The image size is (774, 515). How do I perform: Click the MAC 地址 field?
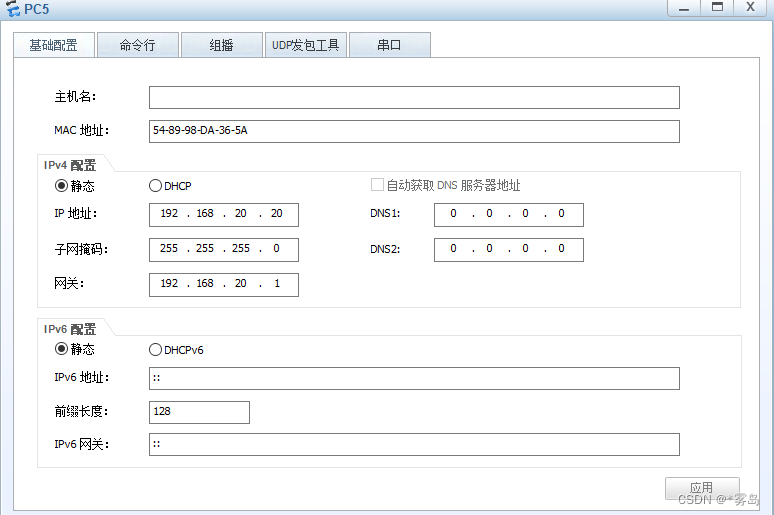[414, 131]
